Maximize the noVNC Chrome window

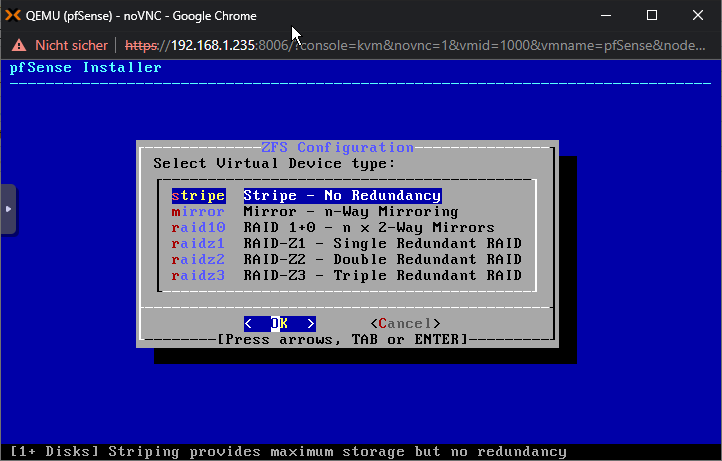(x=652, y=16)
